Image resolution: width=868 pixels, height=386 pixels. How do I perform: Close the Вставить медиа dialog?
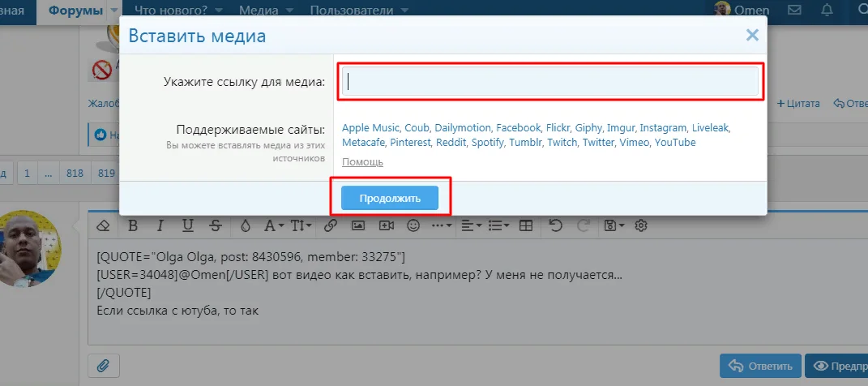752,36
